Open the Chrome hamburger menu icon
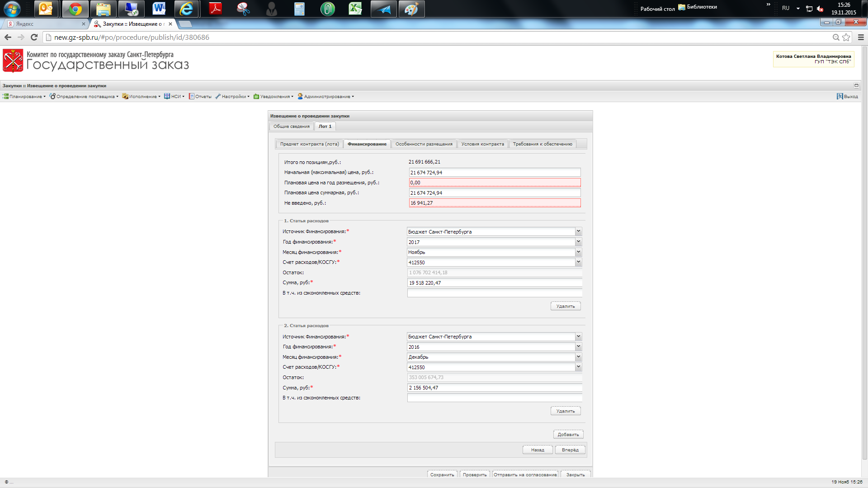This screenshot has width=868, height=488. (861, 38)
